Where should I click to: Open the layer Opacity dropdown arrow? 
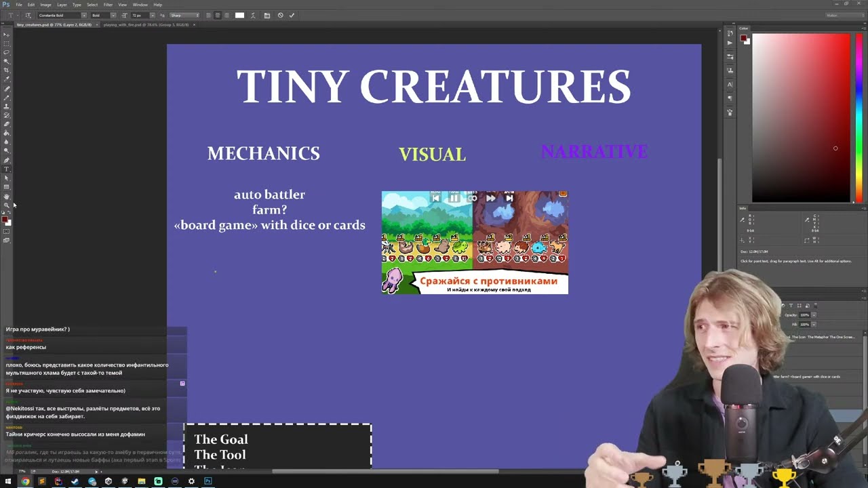tap(814, 315)
